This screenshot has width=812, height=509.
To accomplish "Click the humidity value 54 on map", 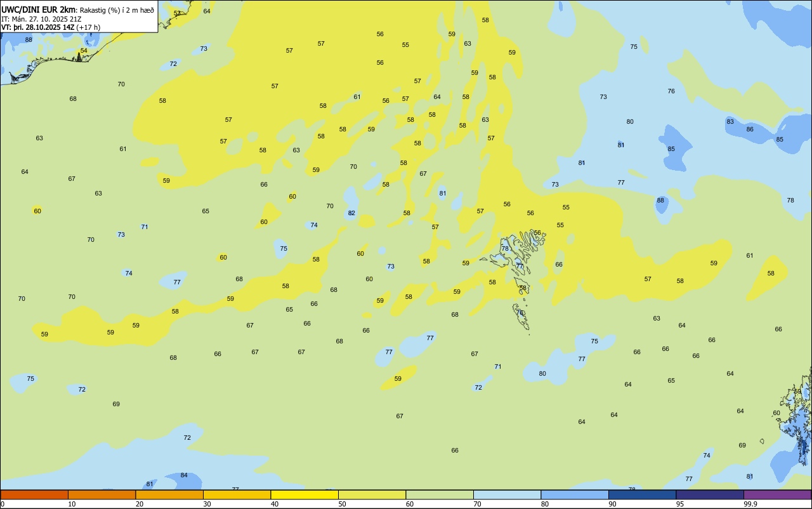I will (x=84, y=51).
